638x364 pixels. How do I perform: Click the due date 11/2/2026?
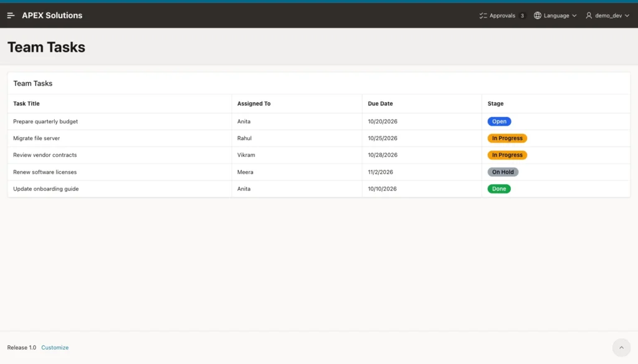point(381,172)
